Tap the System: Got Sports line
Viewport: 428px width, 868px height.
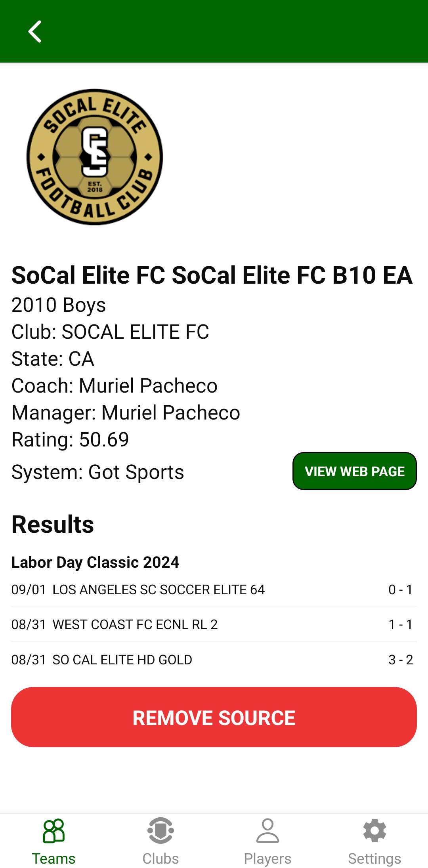click(x=97, y=472)
